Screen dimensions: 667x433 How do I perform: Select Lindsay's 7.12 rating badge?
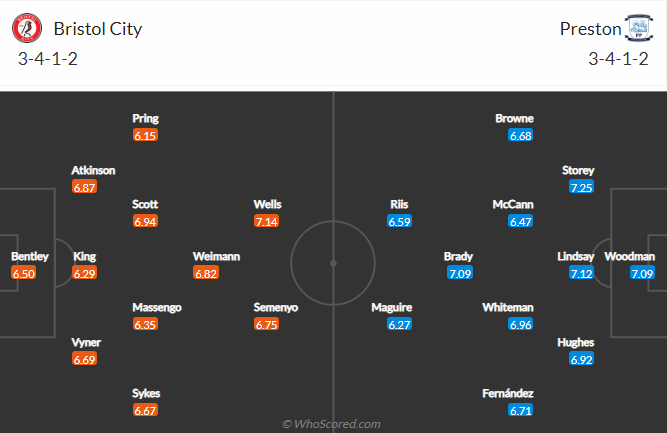tap(581, 273)
